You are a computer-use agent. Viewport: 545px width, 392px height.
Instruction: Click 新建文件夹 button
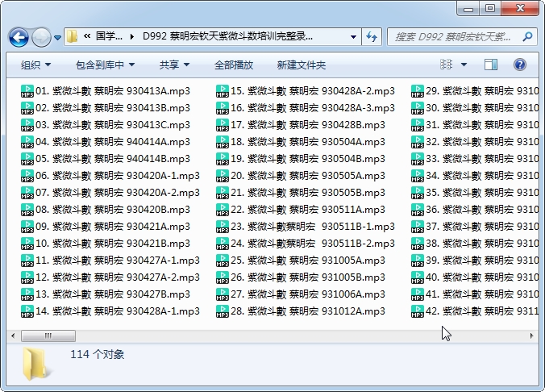301,65
